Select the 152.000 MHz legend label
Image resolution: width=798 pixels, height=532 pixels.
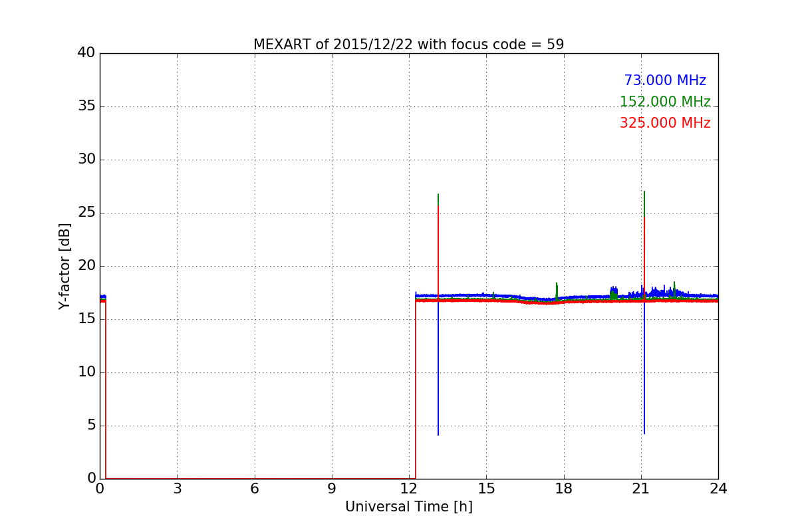(665, 102)
